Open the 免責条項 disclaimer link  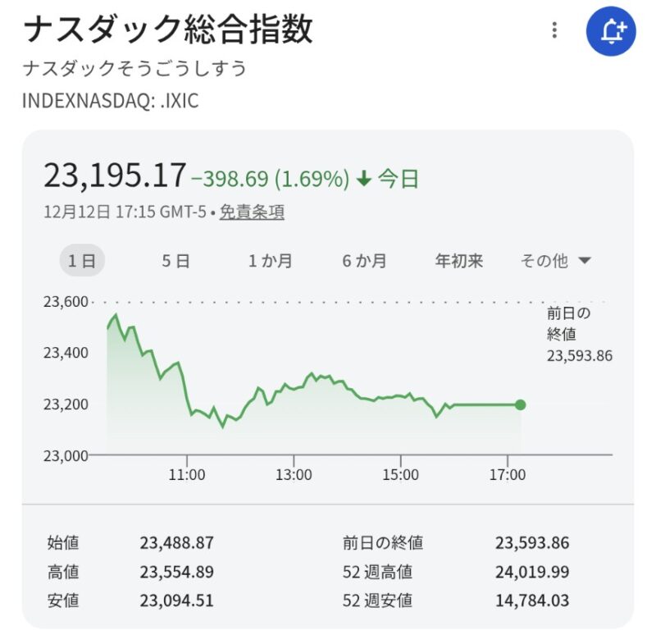click(252, 212)
